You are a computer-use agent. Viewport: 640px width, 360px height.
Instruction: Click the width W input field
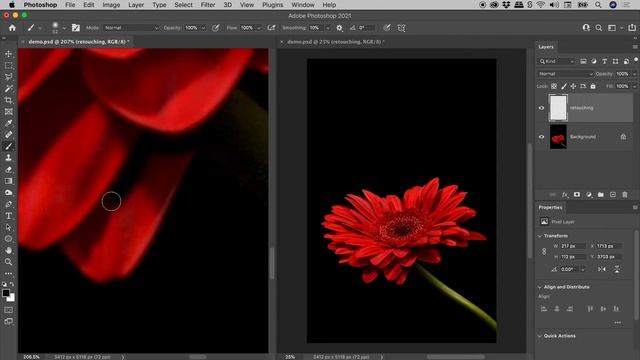tap(573, 246)
